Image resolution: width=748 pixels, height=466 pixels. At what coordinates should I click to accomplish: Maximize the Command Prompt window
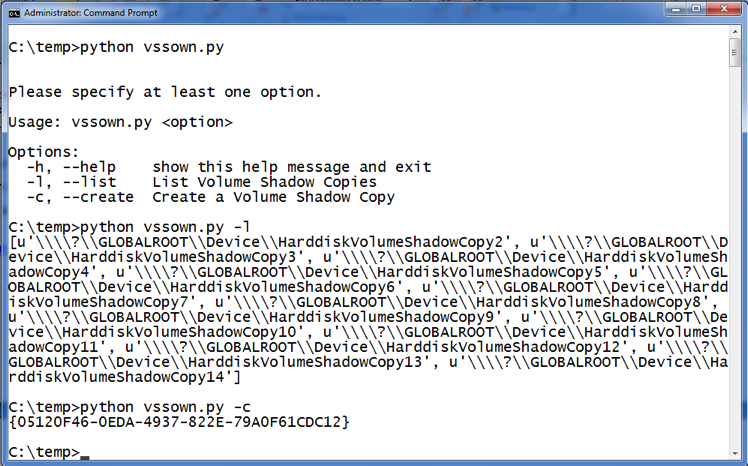tap(696, 9)
